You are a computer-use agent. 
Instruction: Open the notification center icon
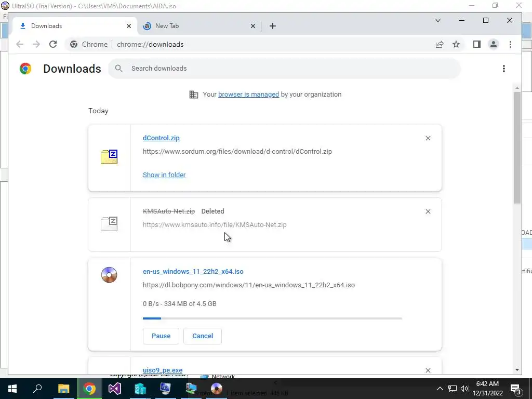click(x=515, y=389)
